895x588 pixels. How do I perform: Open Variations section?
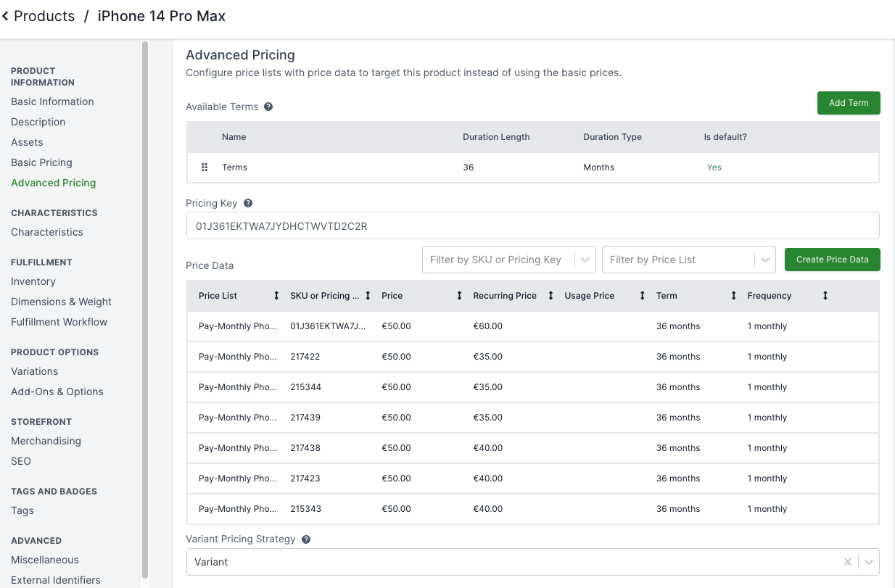click(x=34, y=371)
